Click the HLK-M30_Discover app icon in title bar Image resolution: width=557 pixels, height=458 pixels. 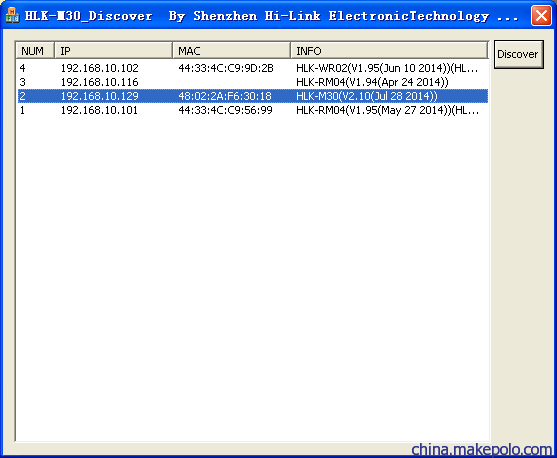[x=12, y=15]
